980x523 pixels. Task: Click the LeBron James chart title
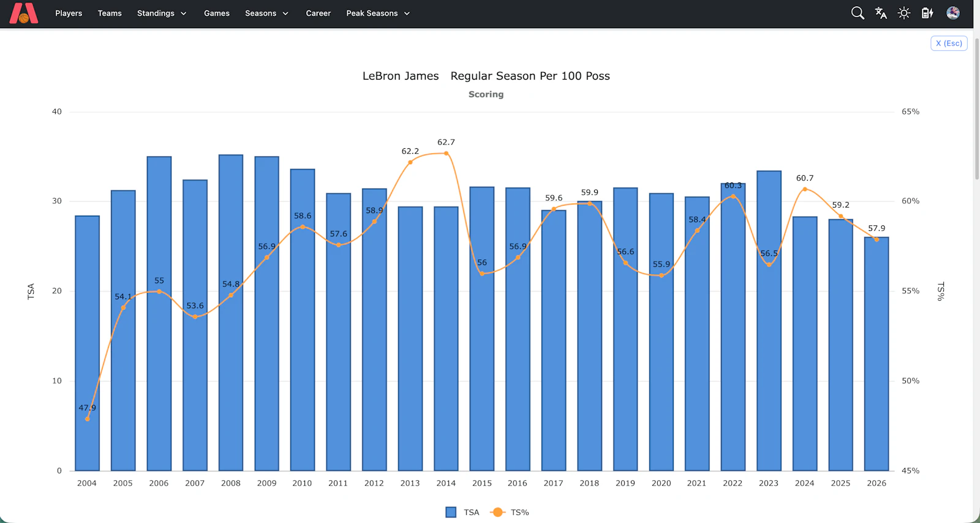(401, 76)
